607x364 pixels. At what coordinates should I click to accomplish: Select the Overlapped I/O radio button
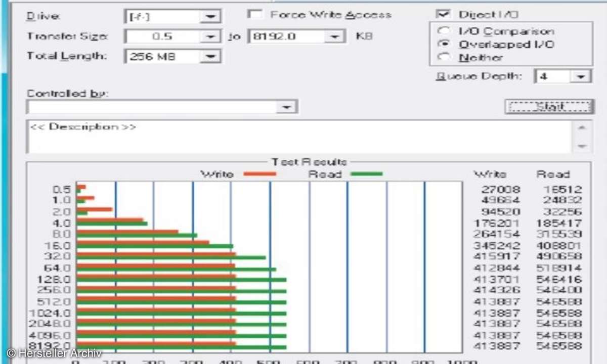click(444, 44)
